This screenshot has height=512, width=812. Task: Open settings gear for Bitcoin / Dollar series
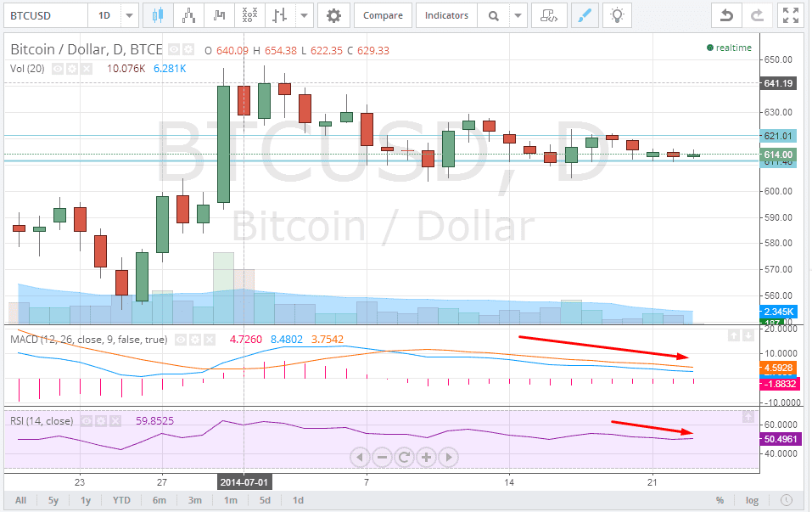pyautogui.click(x=188, y=50)
